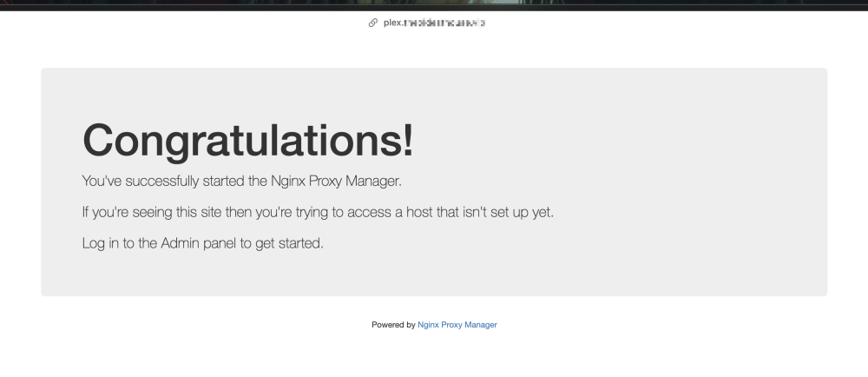Click the "Powered by" footer text
868x377 pixels.
393,325
